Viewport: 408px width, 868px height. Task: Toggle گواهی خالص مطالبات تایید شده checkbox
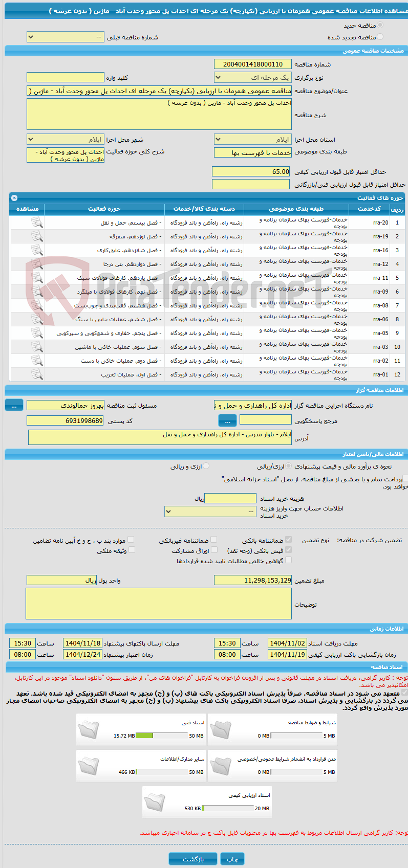pos(289,560)
